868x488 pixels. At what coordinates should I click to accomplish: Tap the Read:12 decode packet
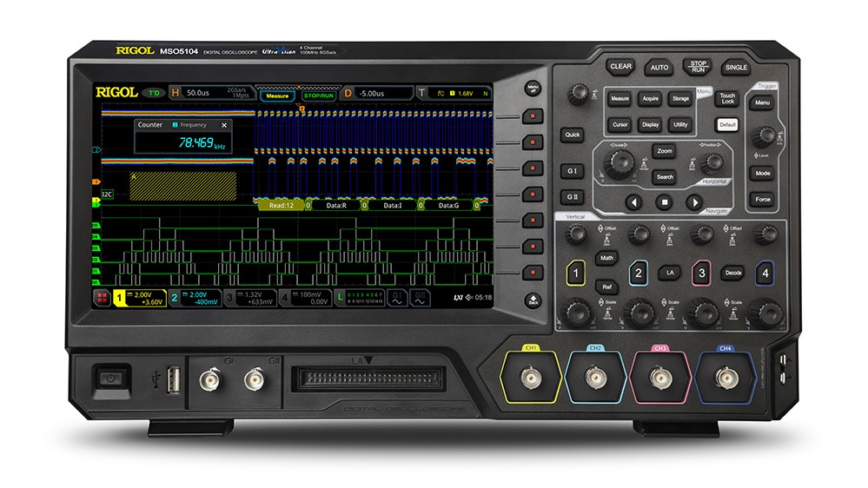[282, 205]
